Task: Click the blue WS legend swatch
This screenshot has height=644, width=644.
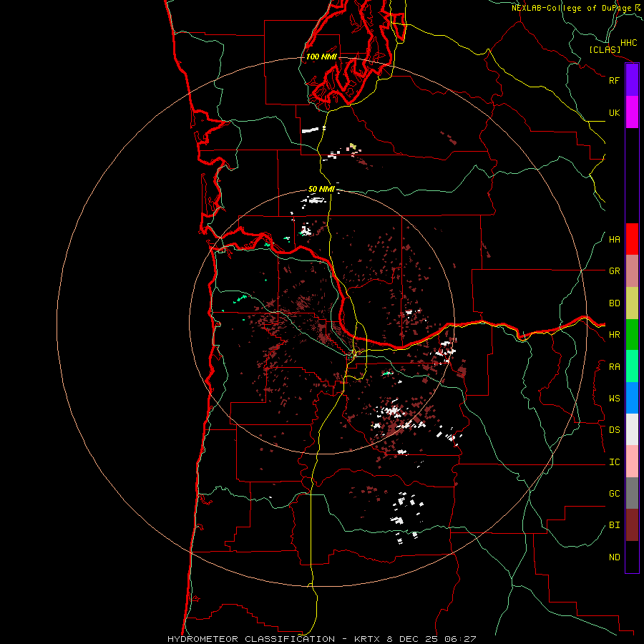Action: (632, 398)
